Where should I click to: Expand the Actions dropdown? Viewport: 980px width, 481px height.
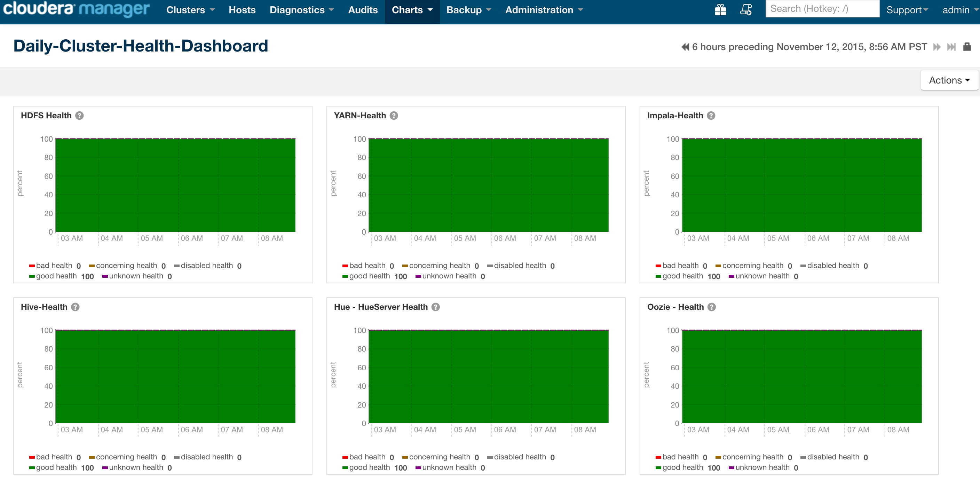pyautogui.click(x=949, y=80)
